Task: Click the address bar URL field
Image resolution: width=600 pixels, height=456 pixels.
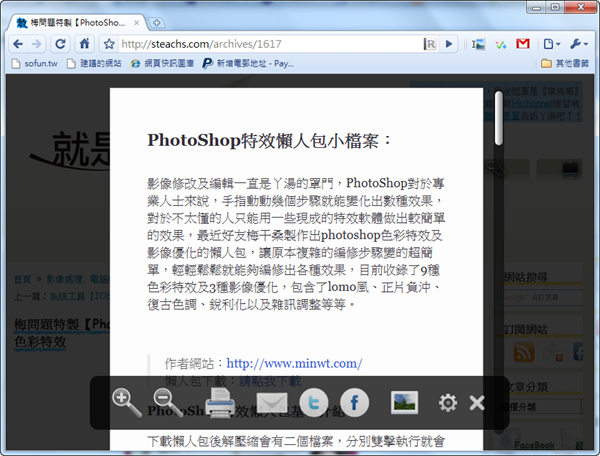Action: (x=270, y=44)
